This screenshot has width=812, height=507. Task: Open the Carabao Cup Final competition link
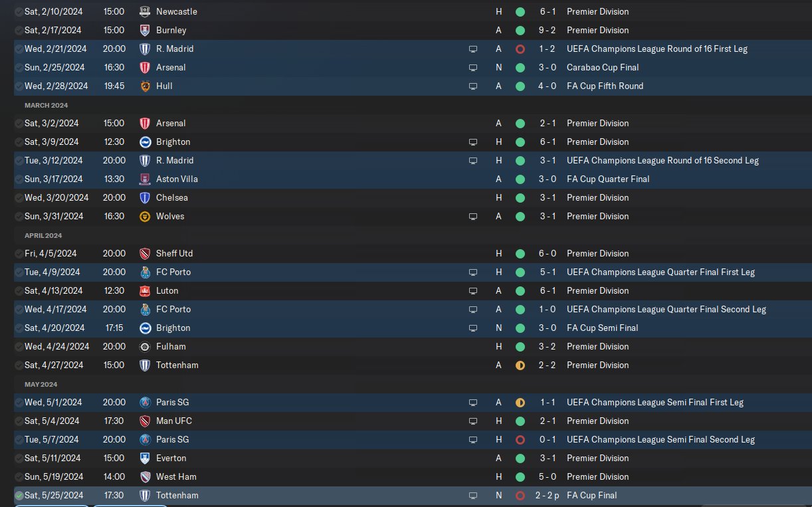pos(603,67)
